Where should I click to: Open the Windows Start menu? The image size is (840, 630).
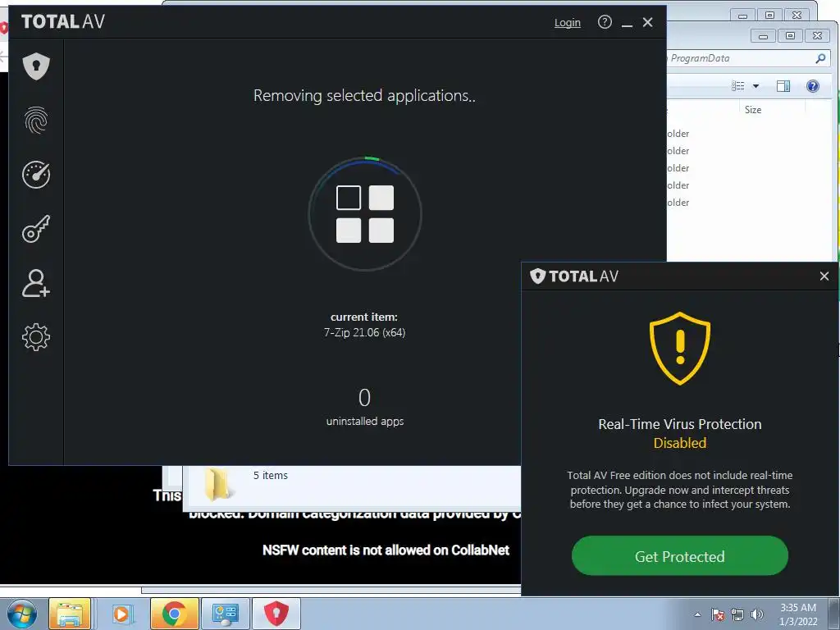22,614
